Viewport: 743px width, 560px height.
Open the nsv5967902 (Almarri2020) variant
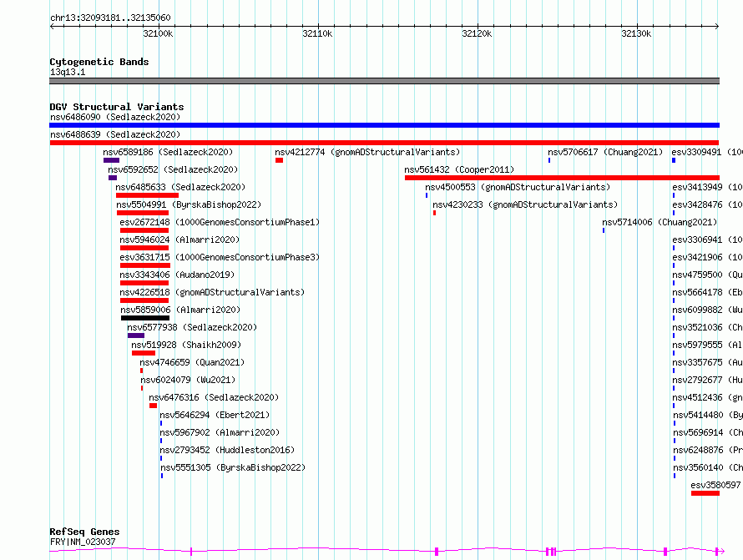pos(220,432)
